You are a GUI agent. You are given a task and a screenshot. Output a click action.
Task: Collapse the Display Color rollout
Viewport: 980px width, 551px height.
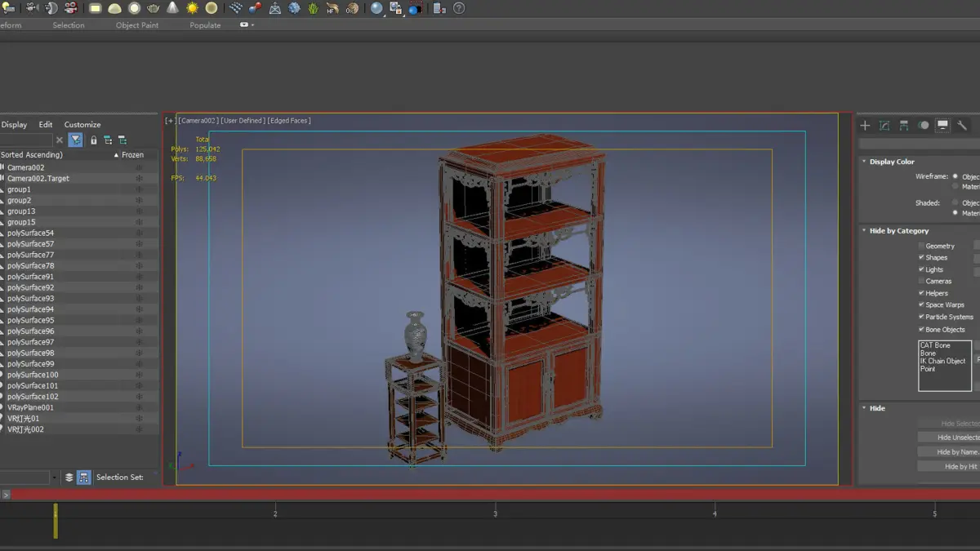[x=891, y=162]
